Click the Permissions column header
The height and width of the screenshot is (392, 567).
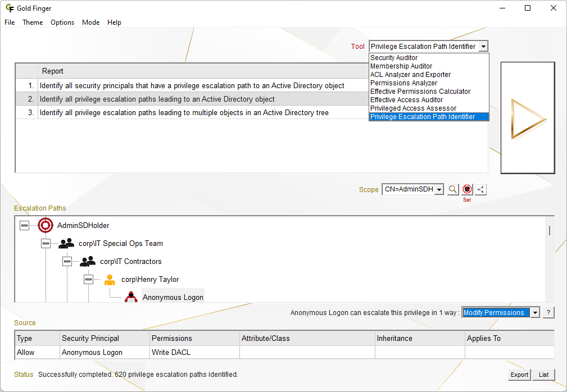click(195, 339)
